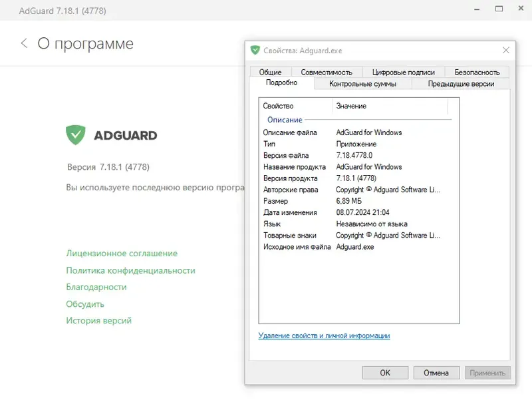Screen dimensions: 532x406
Task: Select the Авторские права row
Action: tap(357, 190)
